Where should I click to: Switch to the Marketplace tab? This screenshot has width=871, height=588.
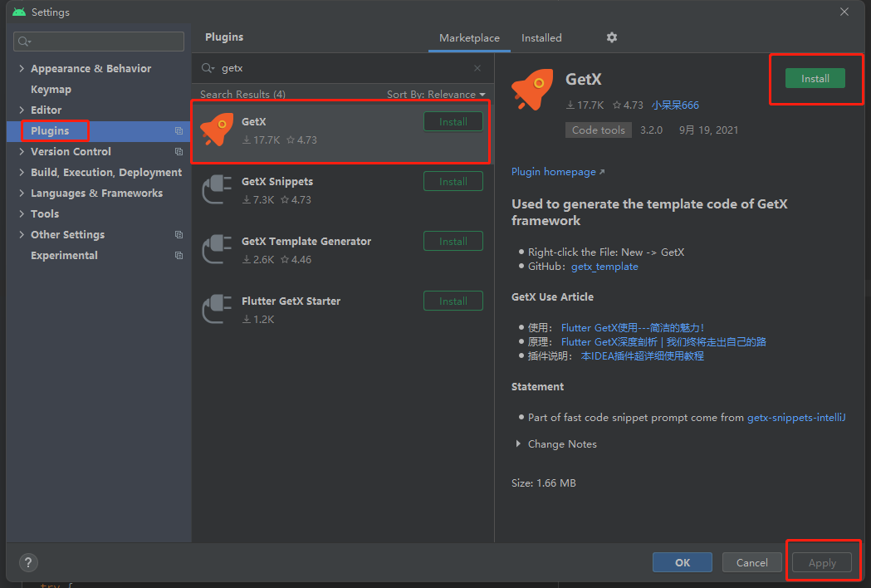[x=469, y=38]
